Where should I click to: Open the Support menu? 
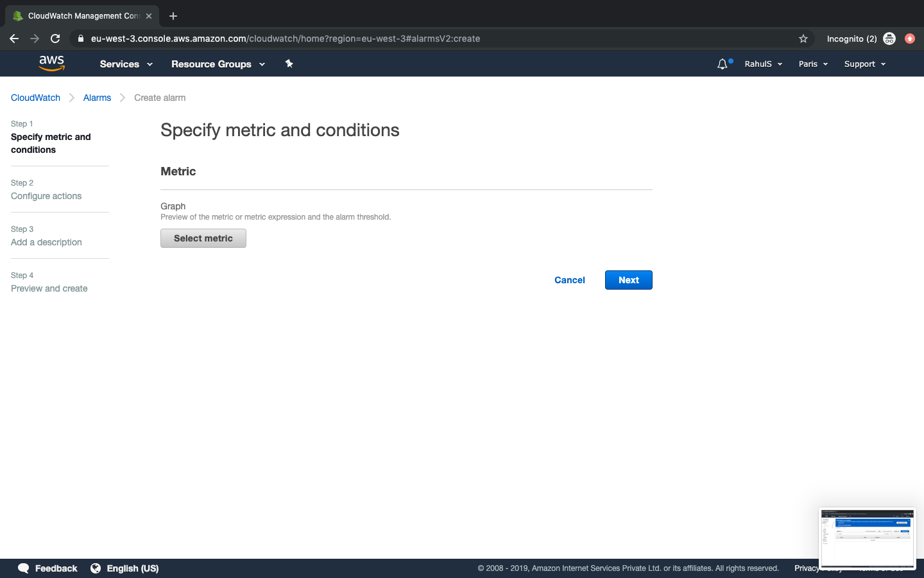pyautogui.click(x=864, y=64)
